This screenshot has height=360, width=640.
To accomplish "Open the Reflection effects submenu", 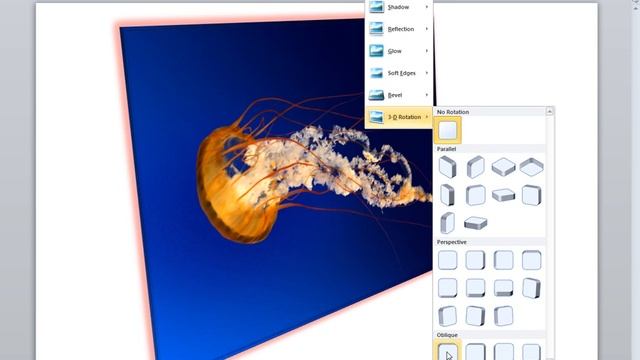I will pyautogui.click(x=399, y=29).
